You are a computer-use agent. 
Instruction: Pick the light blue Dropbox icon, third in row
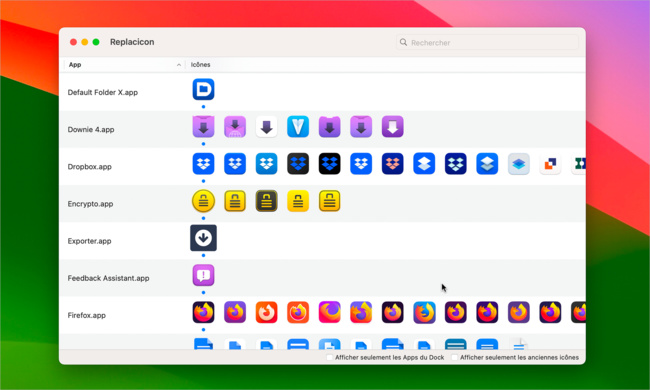[266, 164]
